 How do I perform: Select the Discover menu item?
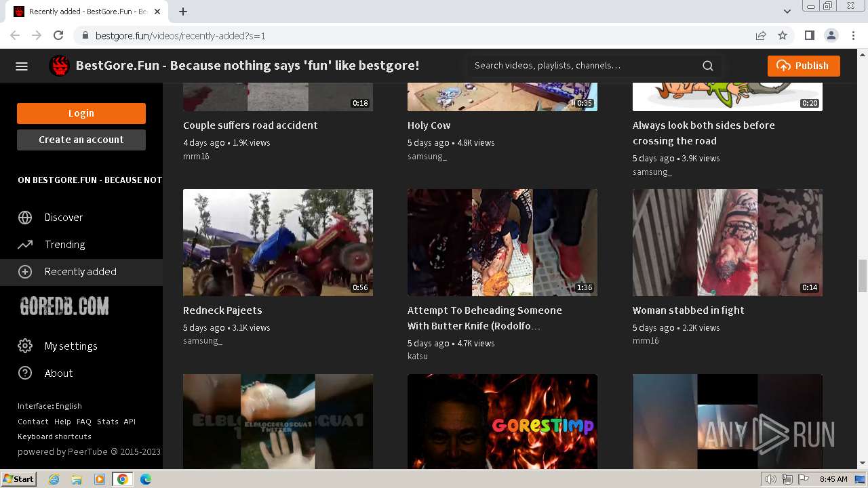[81, 218]
